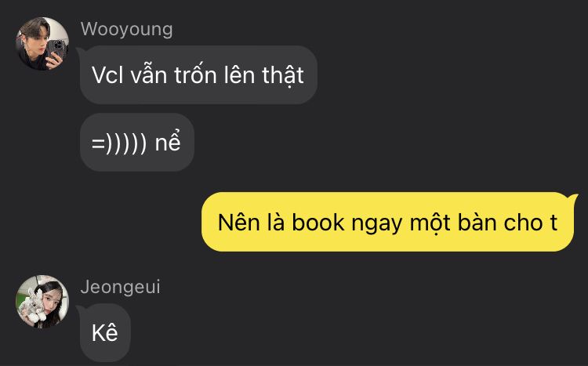
Task: Select the message 'Vcl vẫn trốn lên thật'
Action: pyautogui.click(x=198, y=75)
